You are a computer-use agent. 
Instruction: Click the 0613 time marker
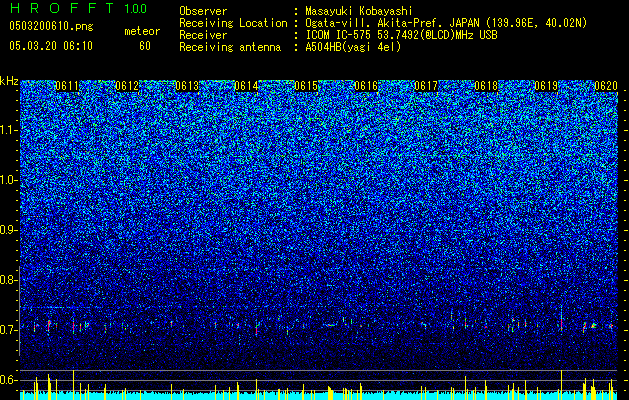[x=187, y=86]
